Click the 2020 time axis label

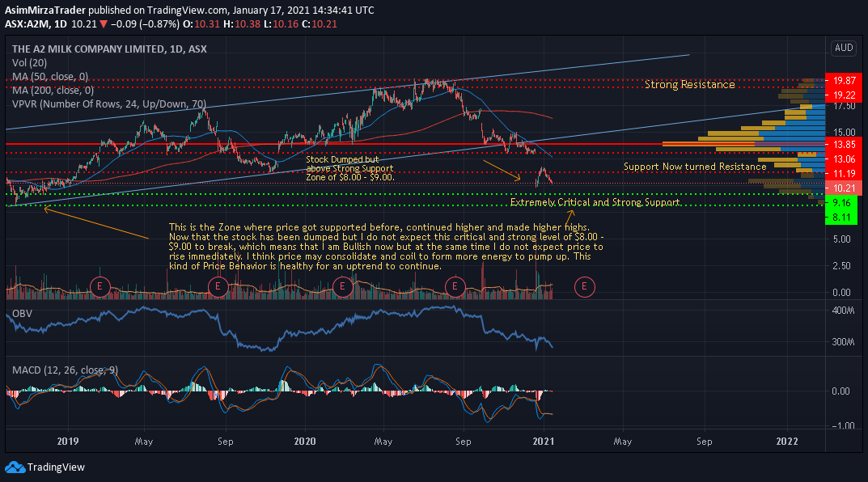click(305, 441)
